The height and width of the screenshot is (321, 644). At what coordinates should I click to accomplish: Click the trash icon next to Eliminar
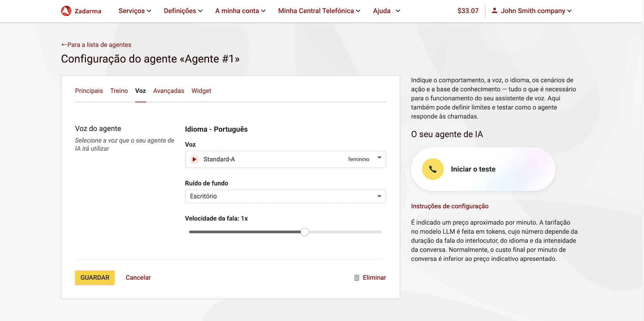coord(357,278)
